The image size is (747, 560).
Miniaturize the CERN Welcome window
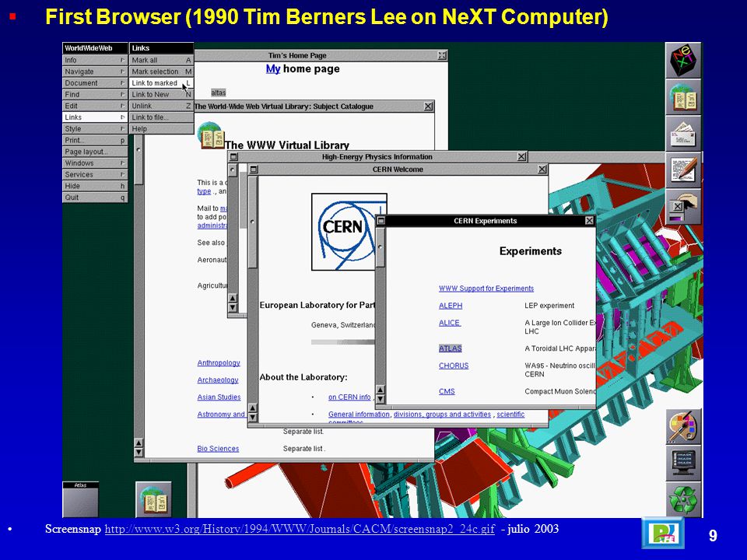(x=254, y=169)
